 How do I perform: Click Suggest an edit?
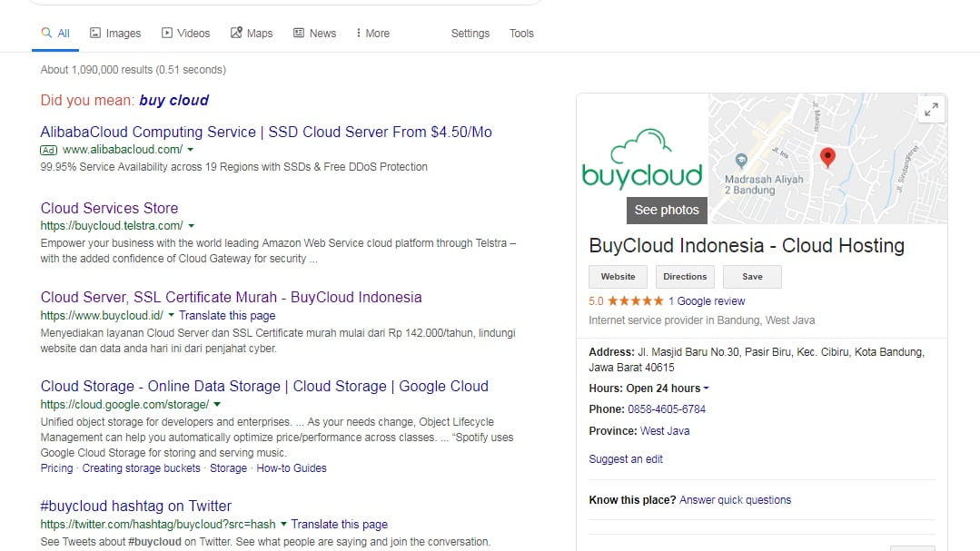(626, 459)
